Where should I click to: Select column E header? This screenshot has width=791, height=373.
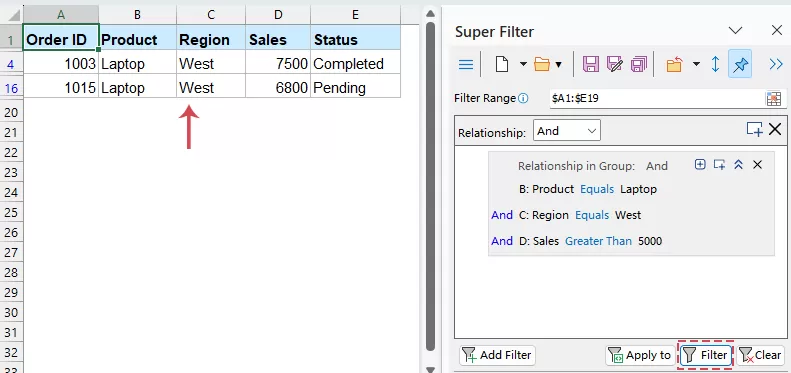[356, 15]
